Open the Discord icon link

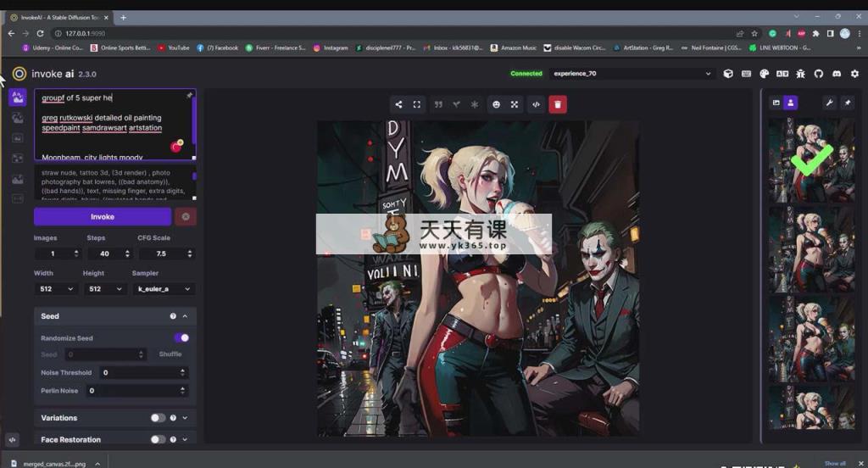point(837,74)
